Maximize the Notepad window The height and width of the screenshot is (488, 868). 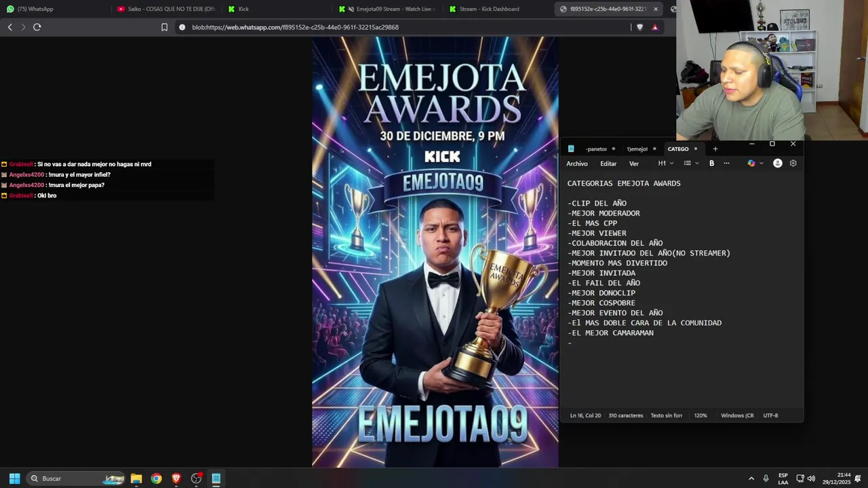pos(772,144)
